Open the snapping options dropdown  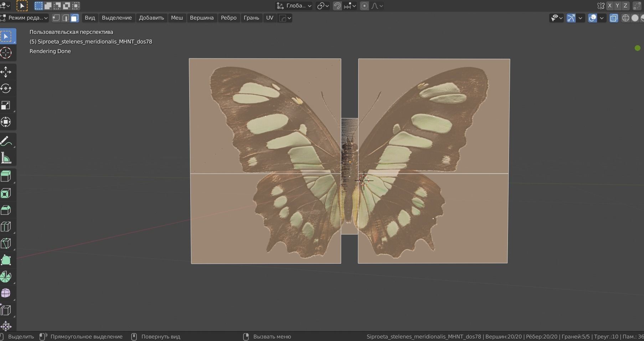click(350, 6)
